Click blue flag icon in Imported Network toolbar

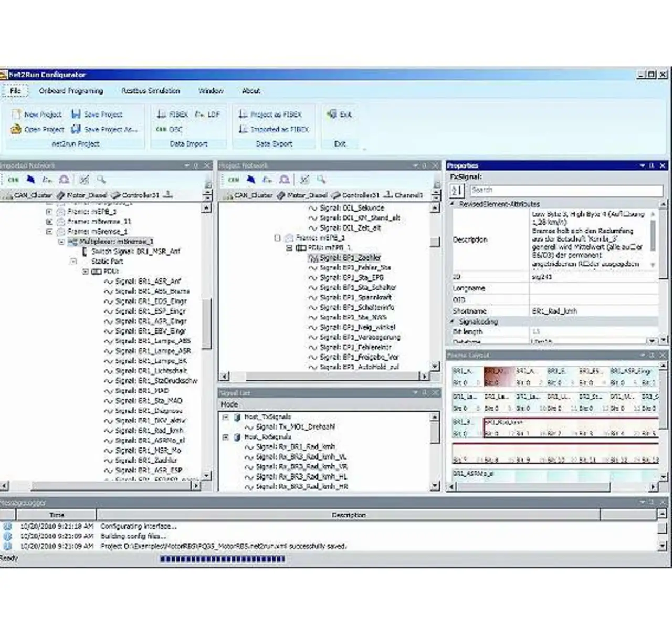coord(31,180)
